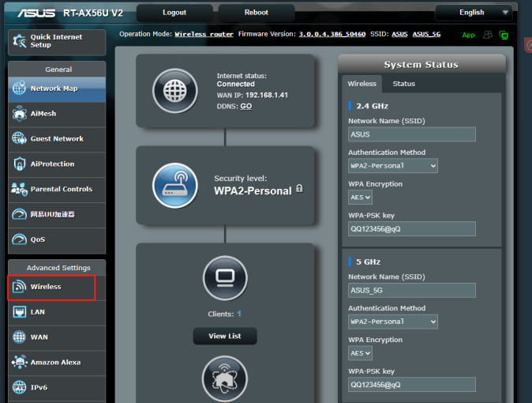Screen dimensions: 532x403
Task: Click the ASUS_5G SSID link in header
Action: click(x=426, y=34)
